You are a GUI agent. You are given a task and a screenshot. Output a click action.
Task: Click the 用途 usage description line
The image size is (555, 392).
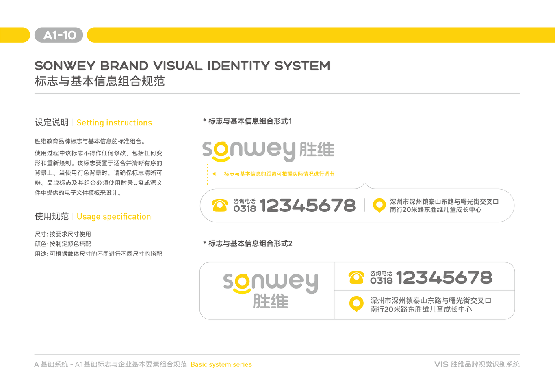tap(98, 254)
